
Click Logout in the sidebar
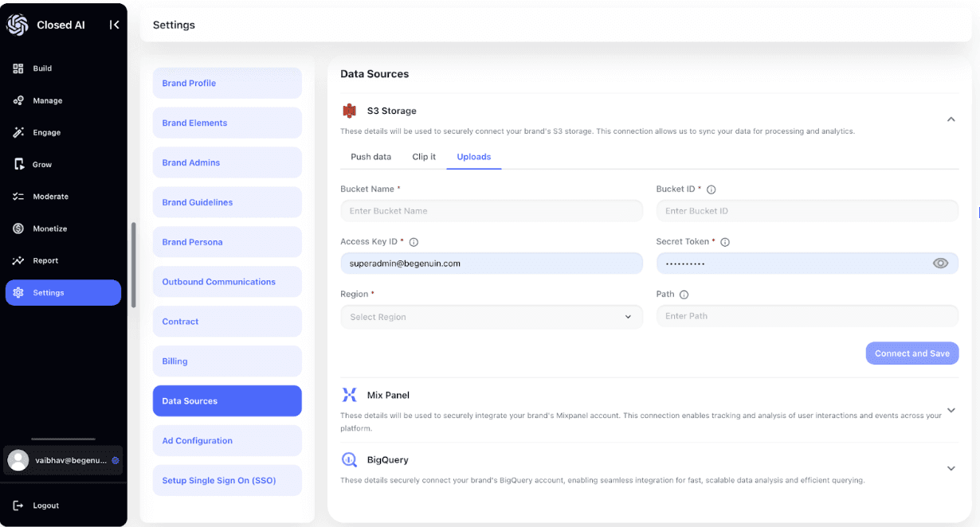pos(45,506)
